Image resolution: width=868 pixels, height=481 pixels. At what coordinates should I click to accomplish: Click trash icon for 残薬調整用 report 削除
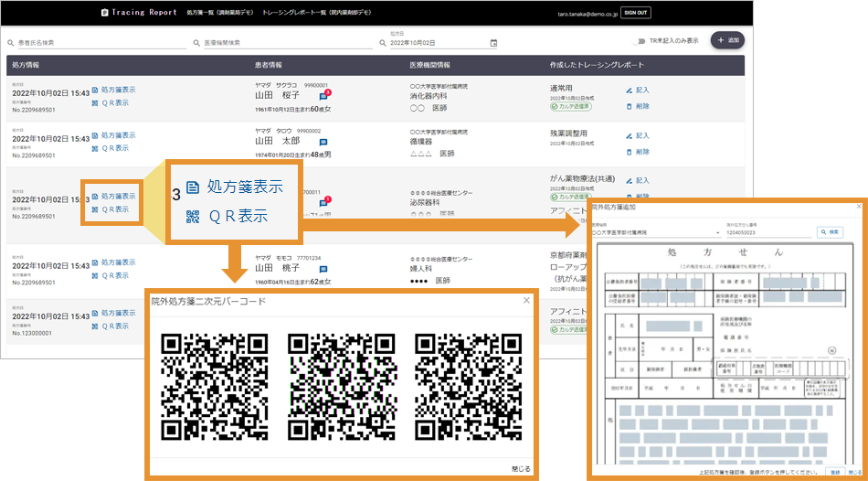[x=629, y=152]
